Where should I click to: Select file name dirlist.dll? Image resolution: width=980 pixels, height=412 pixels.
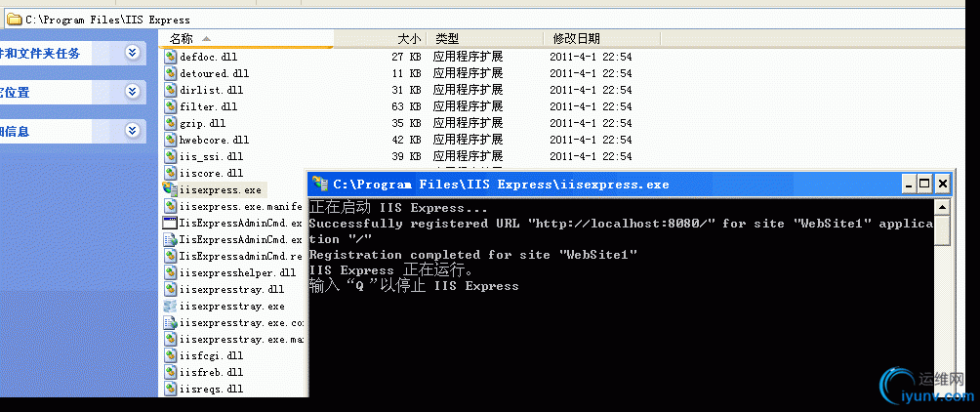pos(211,90)
